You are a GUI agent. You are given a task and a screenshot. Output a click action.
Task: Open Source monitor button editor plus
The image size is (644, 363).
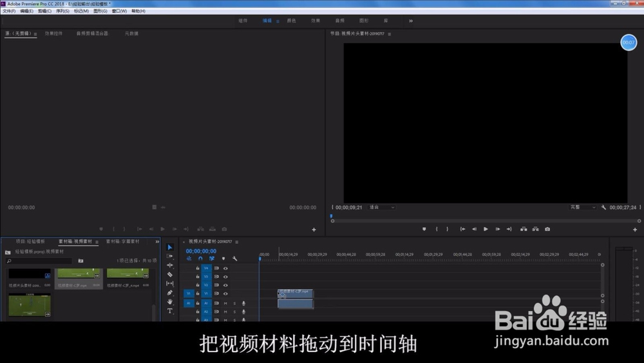click(x=314, y=230)
